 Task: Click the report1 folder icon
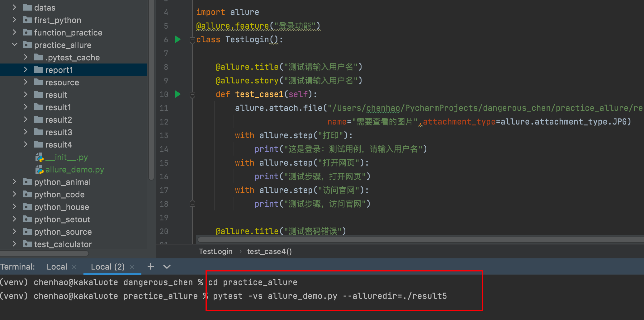coord(39,70)
